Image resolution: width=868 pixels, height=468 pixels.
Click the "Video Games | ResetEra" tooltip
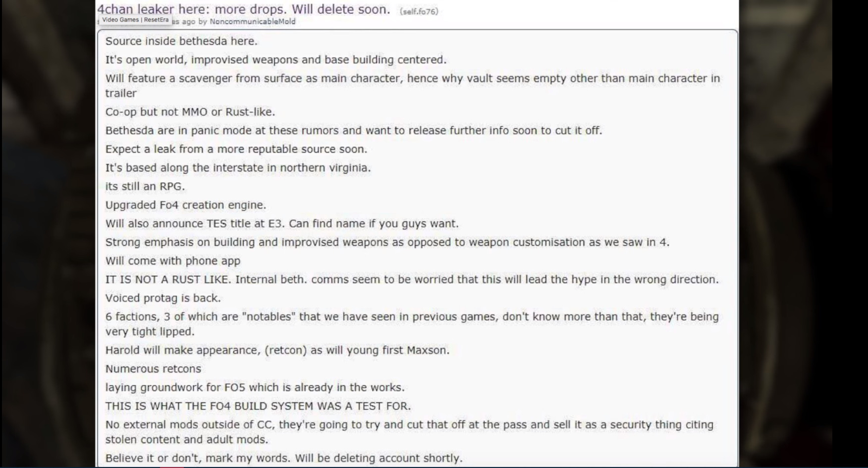click(135, 20)
